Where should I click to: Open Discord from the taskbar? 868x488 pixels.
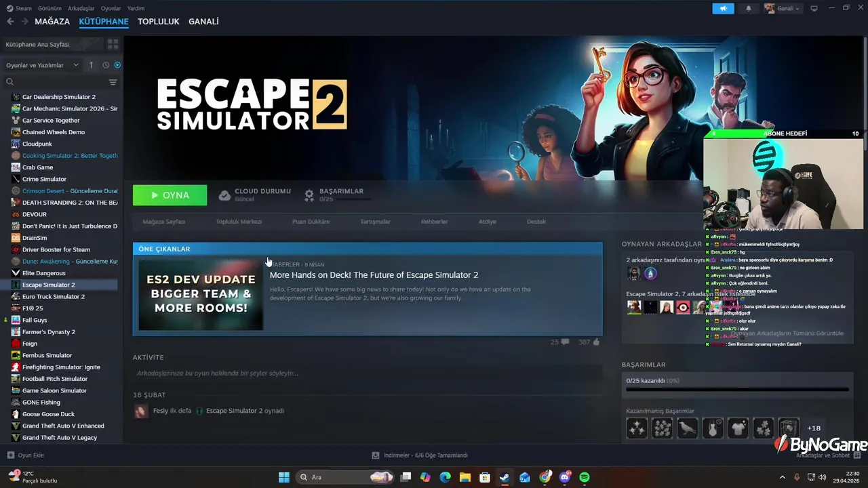coord(565,477)
